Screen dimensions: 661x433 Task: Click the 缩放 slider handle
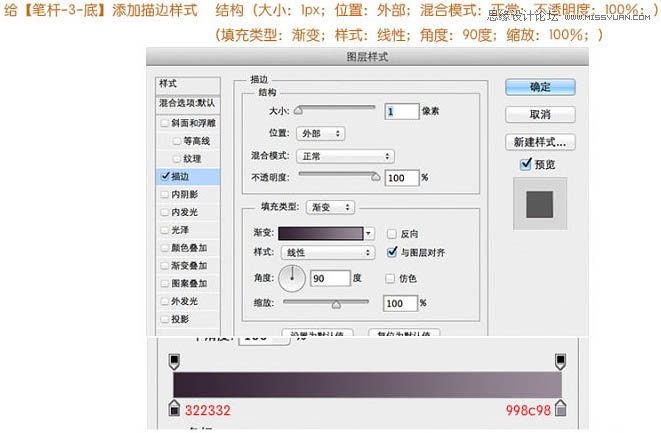[x=336, y=304]
